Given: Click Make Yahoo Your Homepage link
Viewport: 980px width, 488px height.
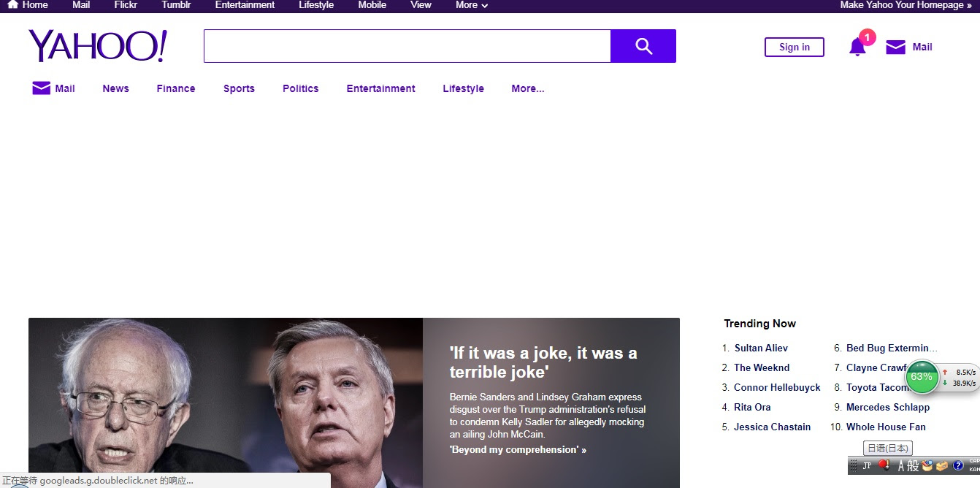Looking at the screenshot, I should coord(906,4).
